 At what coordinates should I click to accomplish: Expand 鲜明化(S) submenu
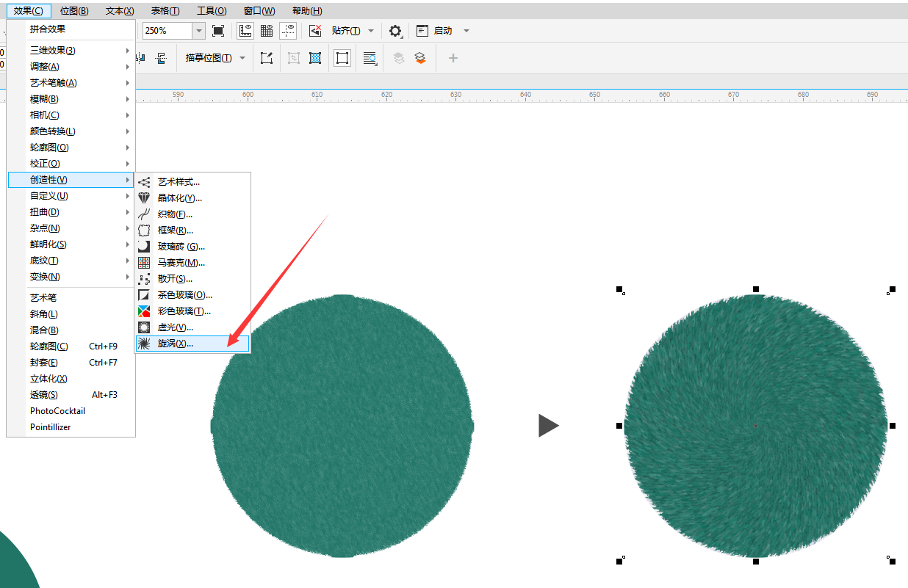pyautogui.click(x=71, y=244)
